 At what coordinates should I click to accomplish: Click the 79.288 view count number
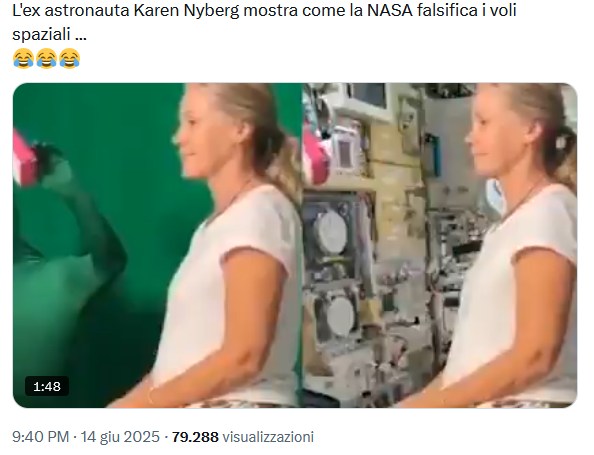[x=195, y=437]
